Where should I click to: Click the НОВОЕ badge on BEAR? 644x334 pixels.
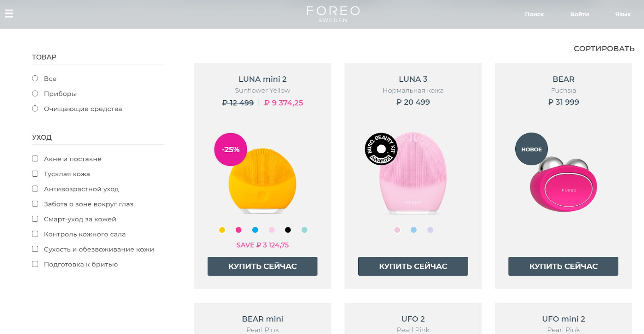pyautogui.click(x=531, y=149)
